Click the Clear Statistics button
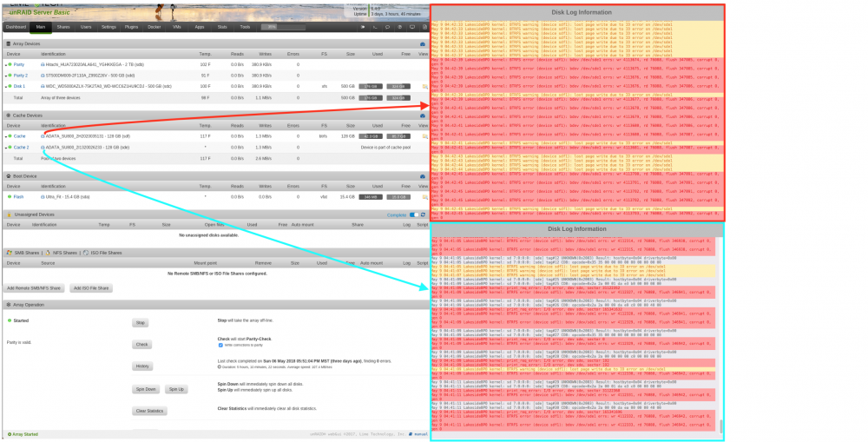Image resolution: width=868 pixels, height=442 pixels. 149,411
